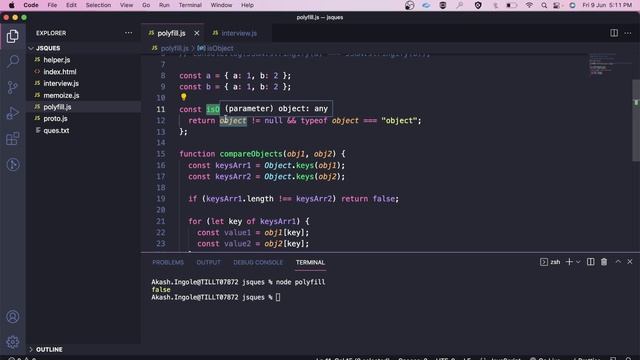Open the Run menu
640x360 pixels.
pyautogui.click(x=164, y=5)
